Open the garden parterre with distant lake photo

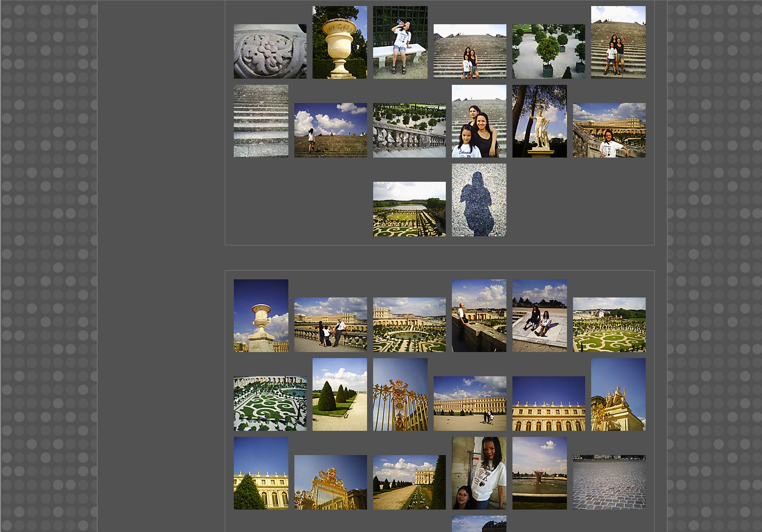[x=409, y=209]
